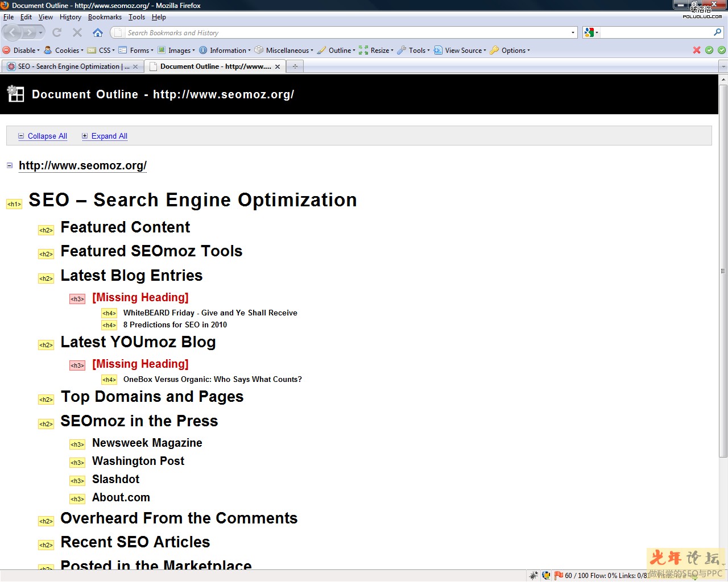
Task: Close the Document Outline tab
Action: (x=278, y=66)
